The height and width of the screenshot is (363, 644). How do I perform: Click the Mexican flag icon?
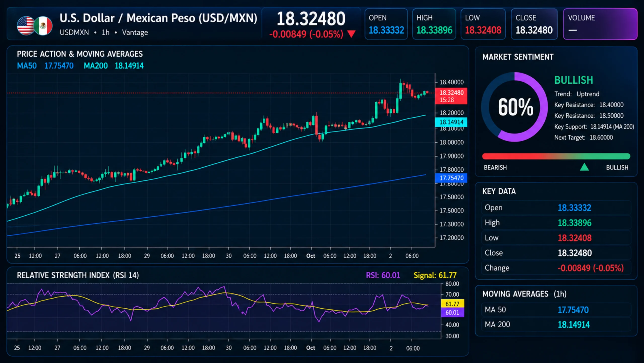click(43, 26)
